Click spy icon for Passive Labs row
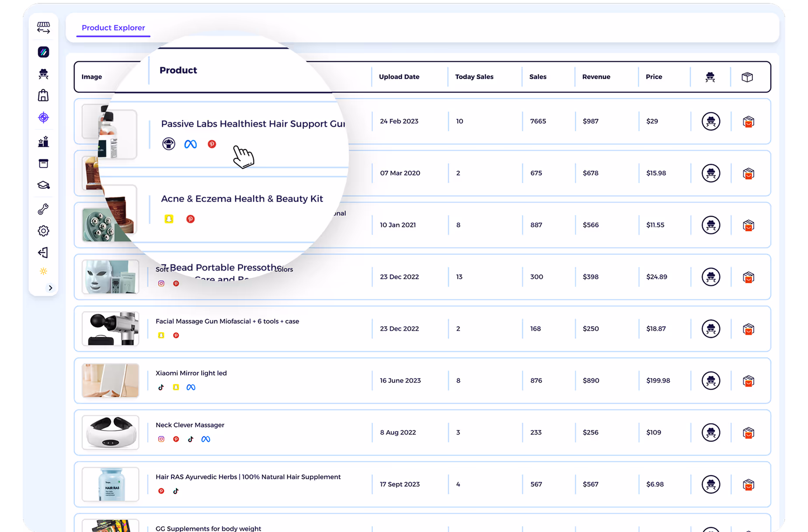Screen dimensions: 808x532 711,122
